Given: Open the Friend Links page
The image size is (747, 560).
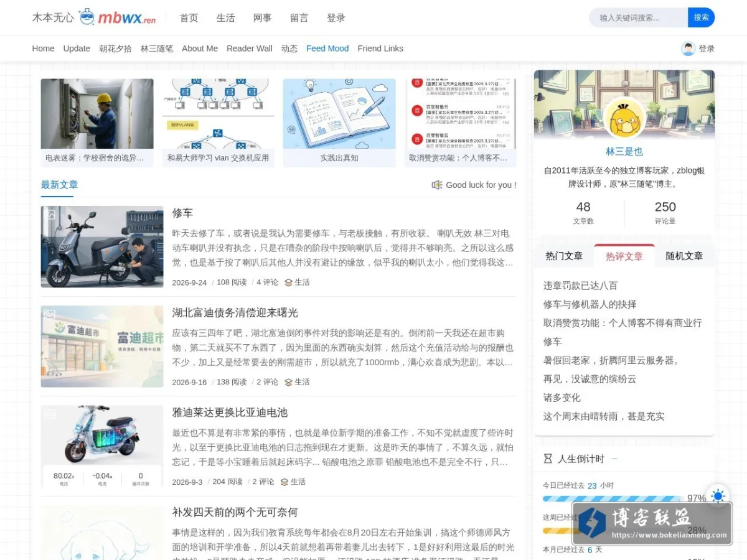Looking at the screenshot, I should 380,49.
